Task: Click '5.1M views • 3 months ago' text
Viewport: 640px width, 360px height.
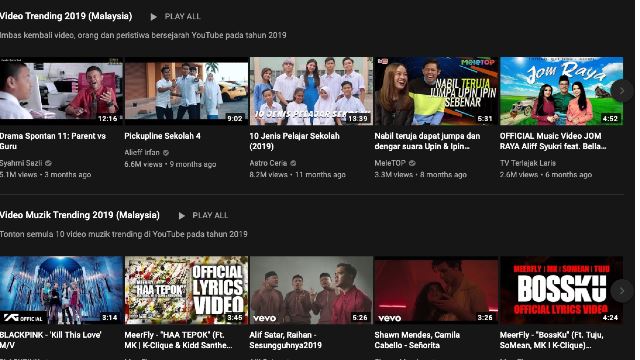Action: pos(46,175)
